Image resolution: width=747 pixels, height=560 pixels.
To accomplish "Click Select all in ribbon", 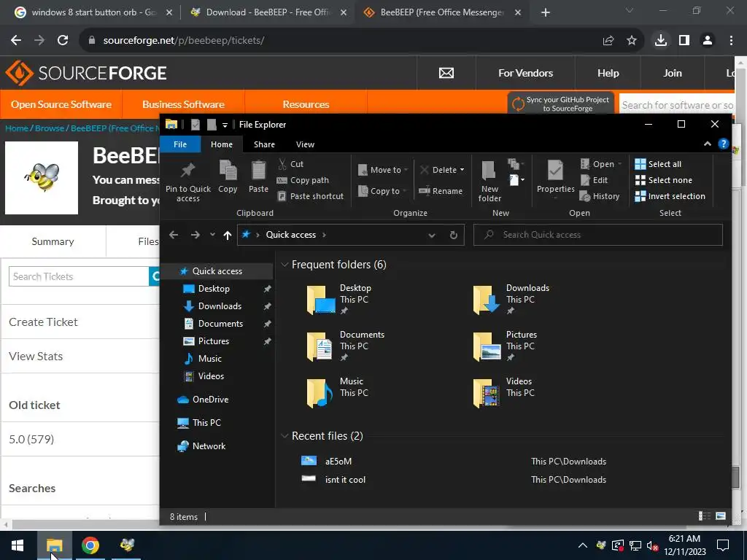I will click(x=658, y=164).
